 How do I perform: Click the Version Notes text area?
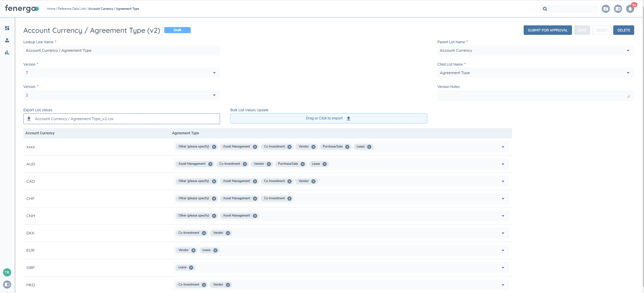pos(535,96)
